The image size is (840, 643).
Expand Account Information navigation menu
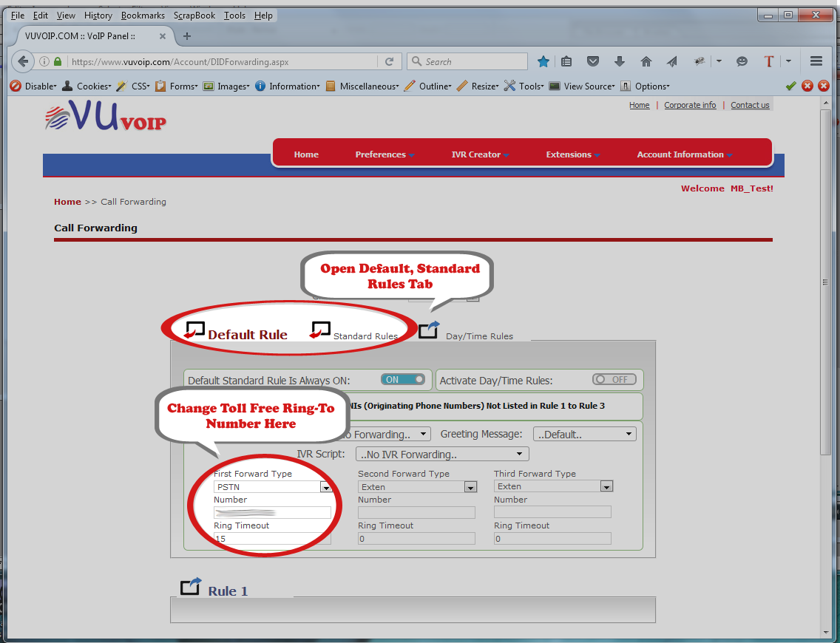(685, 154)
